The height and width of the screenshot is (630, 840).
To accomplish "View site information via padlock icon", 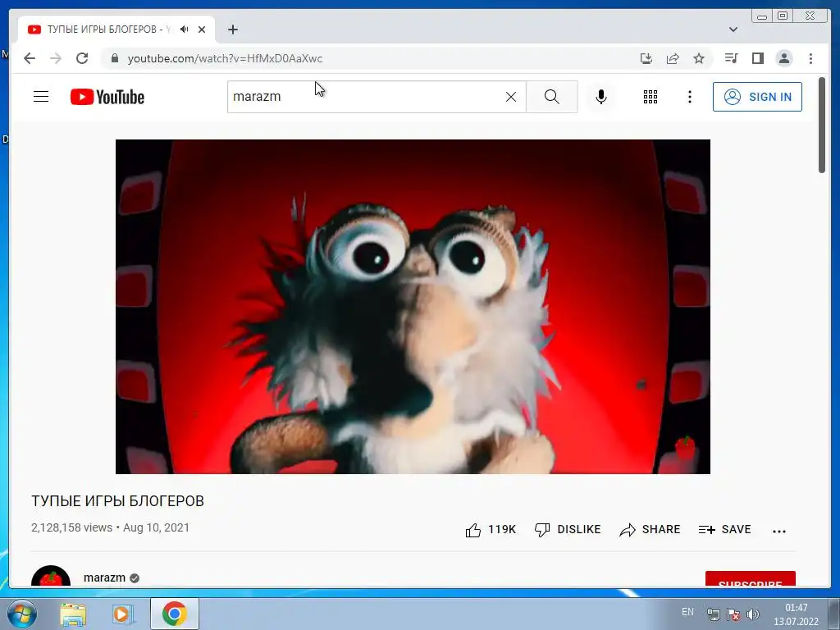I will coord(114,58).
